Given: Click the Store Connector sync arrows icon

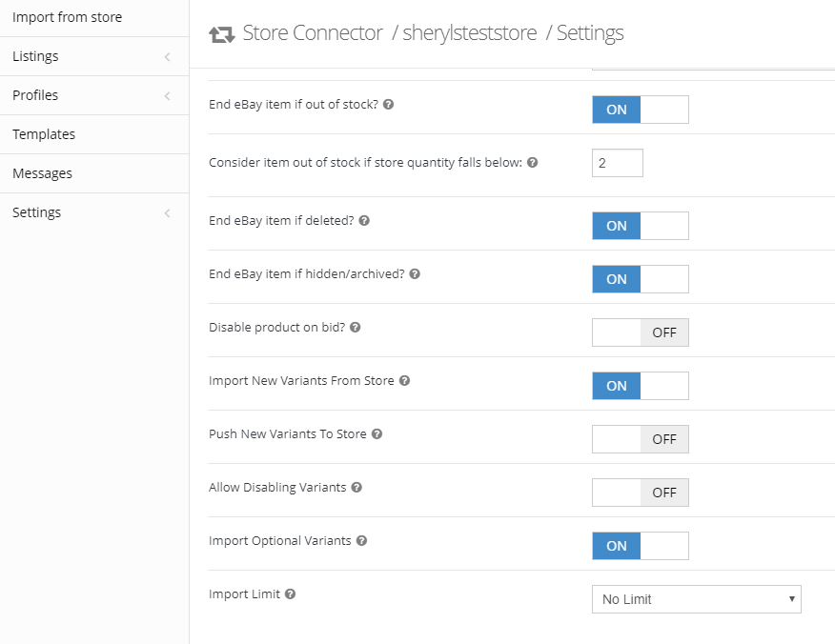Looking at the screenshot, I should tap(221, 32).
